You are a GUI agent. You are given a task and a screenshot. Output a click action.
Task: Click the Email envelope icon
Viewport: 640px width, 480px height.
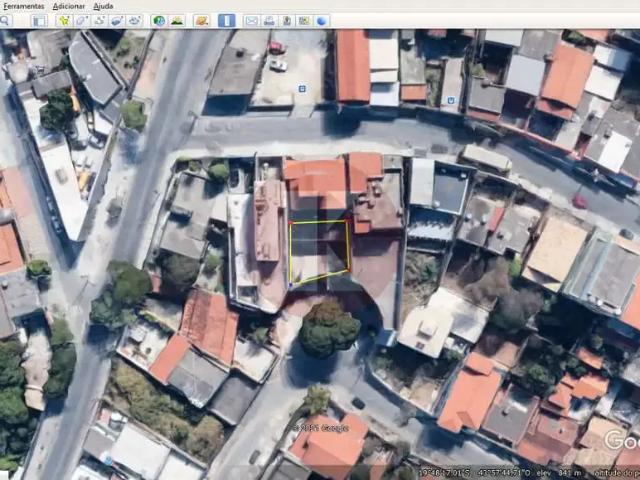(251, 21)
